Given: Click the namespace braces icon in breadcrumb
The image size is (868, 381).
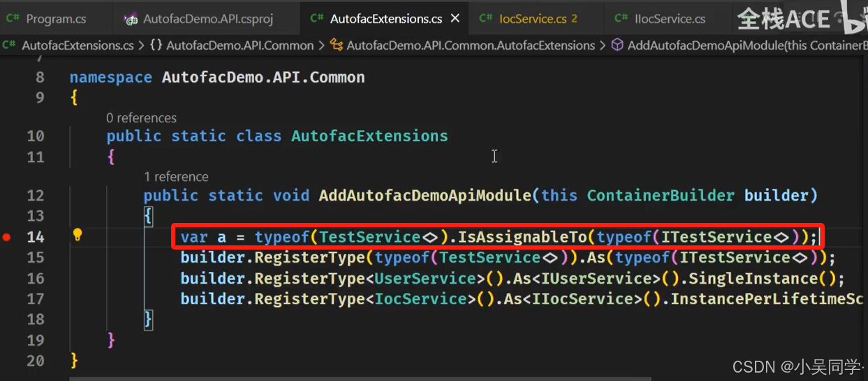Looking at the screenshot, I should pyautogui.click(x=156, y=45).
